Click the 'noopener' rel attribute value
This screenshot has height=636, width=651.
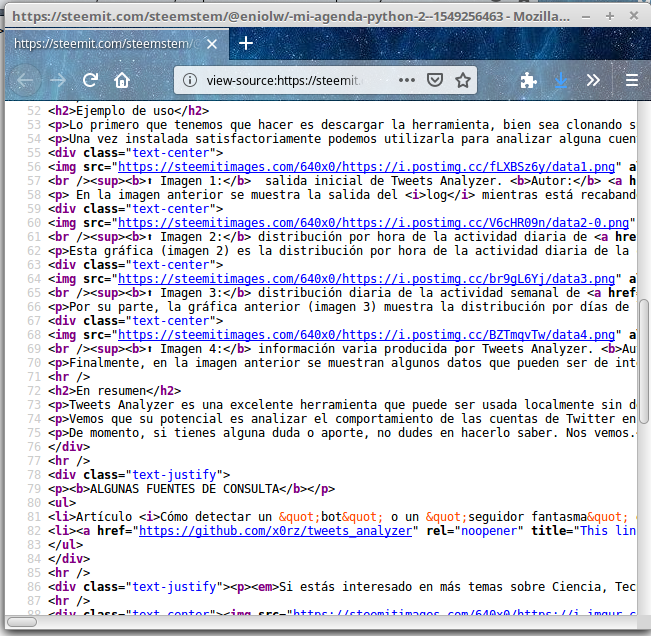[489, 531]
